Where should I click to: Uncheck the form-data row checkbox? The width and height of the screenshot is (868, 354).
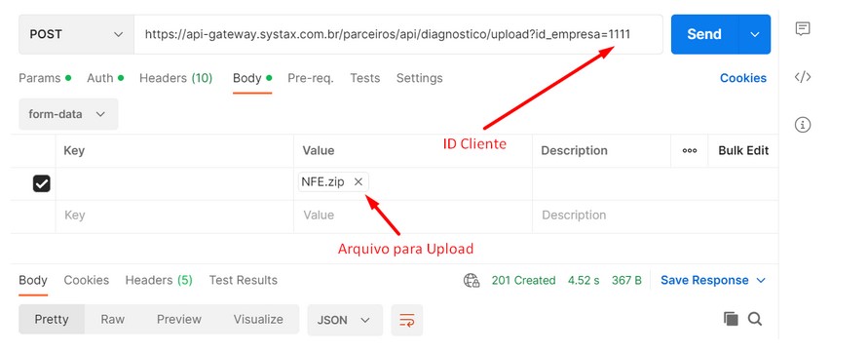[x=42, y=183]
